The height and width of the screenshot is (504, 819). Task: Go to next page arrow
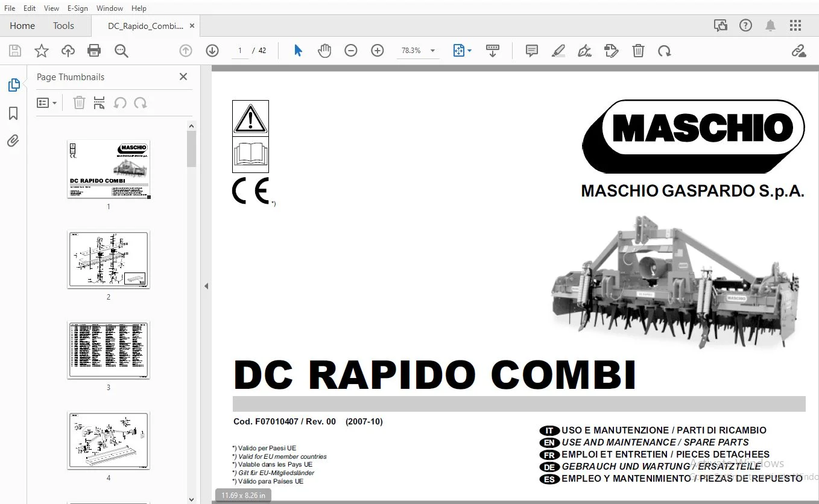[x=212, y=51]
